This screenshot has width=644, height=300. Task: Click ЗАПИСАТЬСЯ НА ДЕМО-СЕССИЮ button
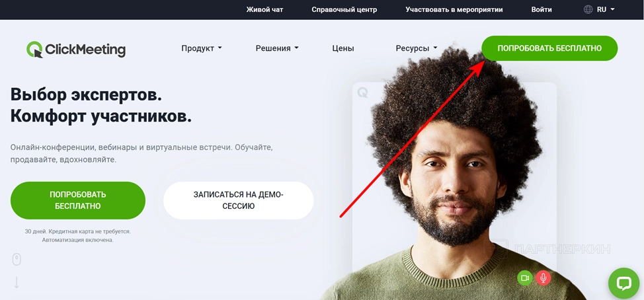click(x=239, y=200)
